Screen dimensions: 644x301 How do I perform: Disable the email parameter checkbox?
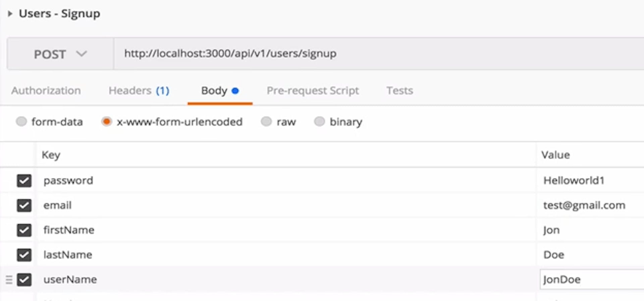pyautogui.click(x=24, y=205)
